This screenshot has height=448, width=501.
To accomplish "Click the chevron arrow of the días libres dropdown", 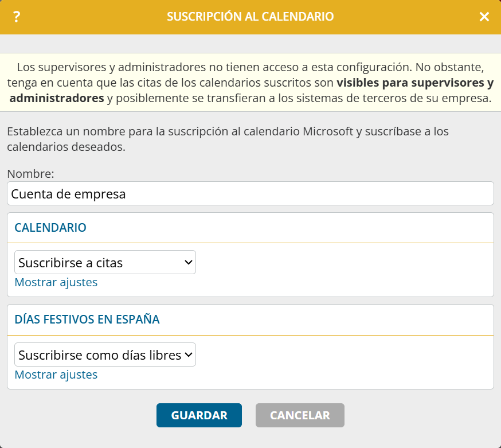I will 188,355.
